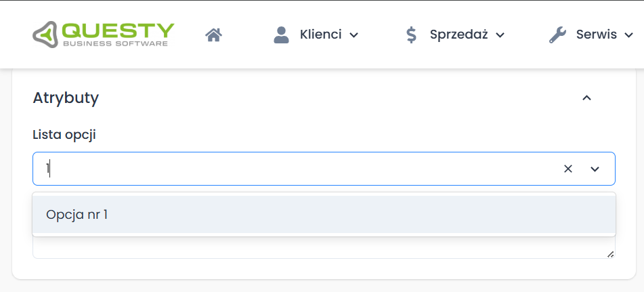Expand the Klienci menu chevron
644x292 pixels.
coord(353,35)
